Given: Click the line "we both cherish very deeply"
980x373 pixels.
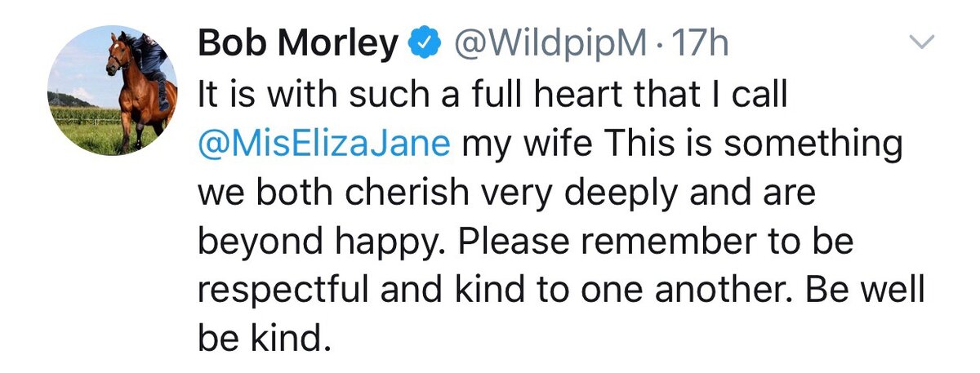Looking at the screenshot, I should 506,193.
